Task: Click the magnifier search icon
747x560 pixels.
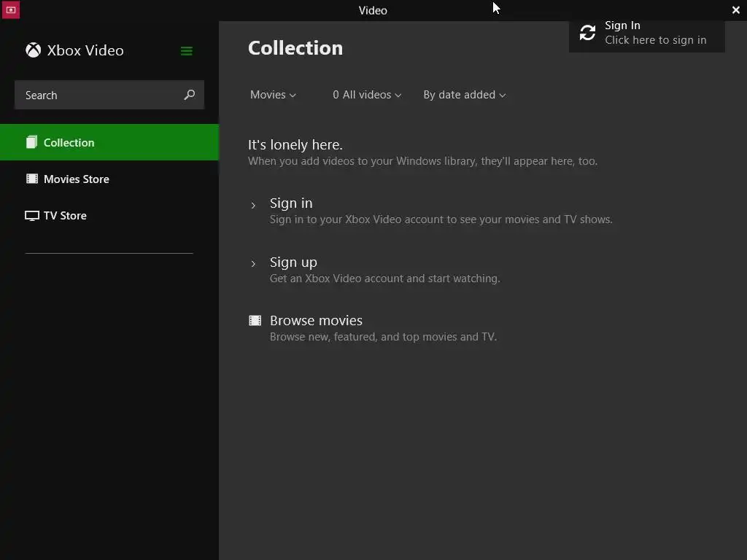Action: click(x=190, y=95)
